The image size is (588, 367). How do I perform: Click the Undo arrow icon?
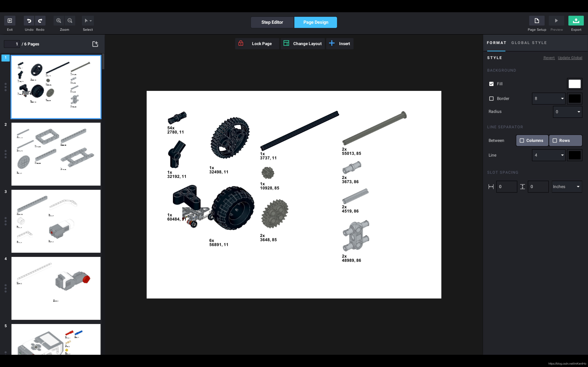[29, 21]
